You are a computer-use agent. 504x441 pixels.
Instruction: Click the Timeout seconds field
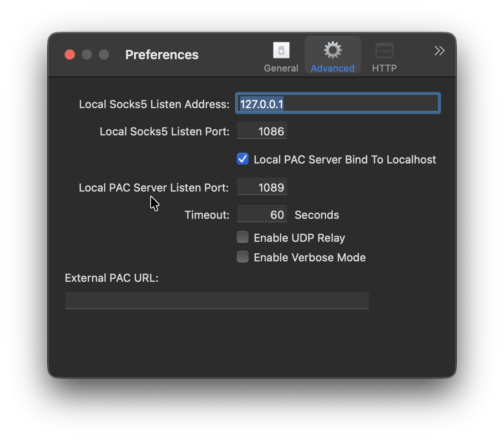coord(262,214)
